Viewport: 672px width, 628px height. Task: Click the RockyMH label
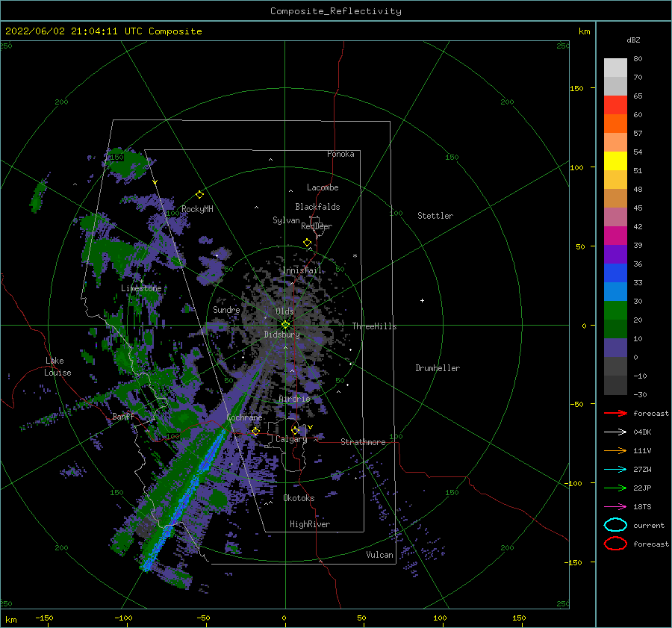coord(197,209)
